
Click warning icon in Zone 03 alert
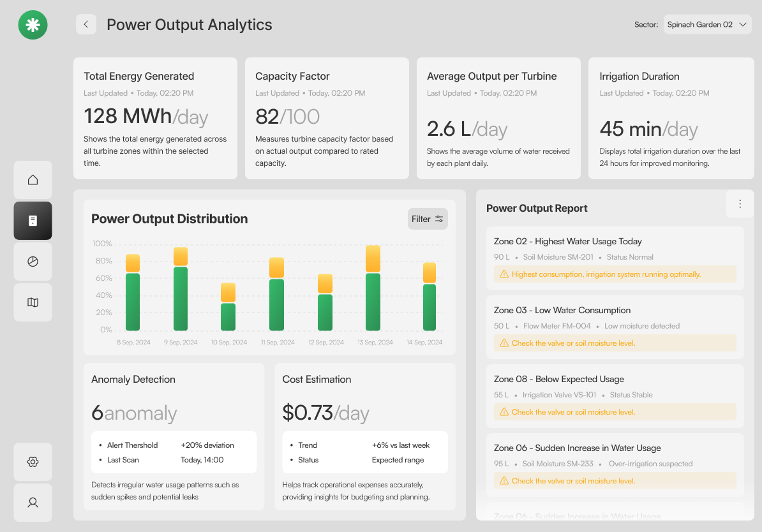(504, 343)
